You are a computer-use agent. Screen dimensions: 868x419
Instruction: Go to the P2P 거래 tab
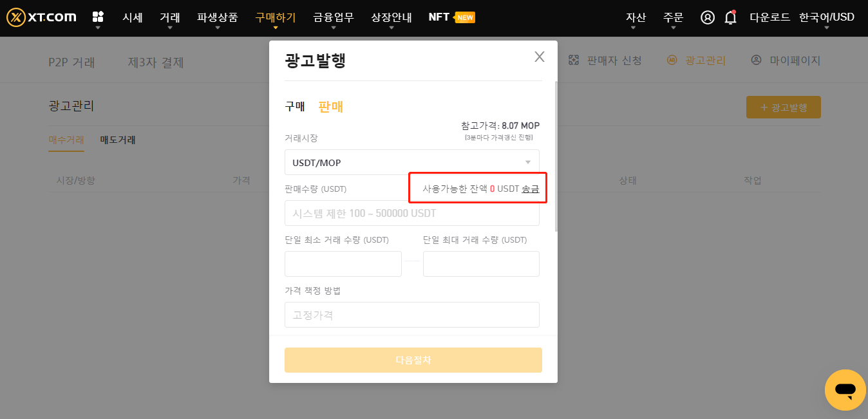click(x=72, y=62)
